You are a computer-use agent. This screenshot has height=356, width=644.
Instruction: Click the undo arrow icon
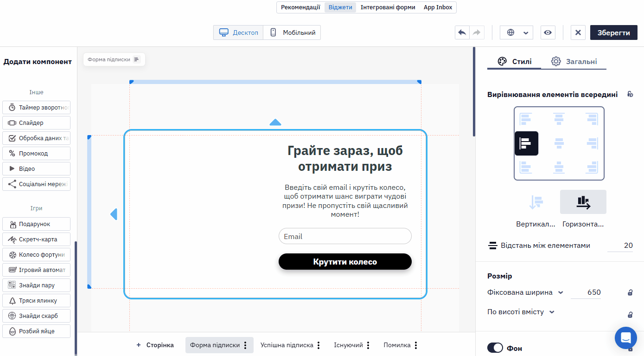(462, 32)
